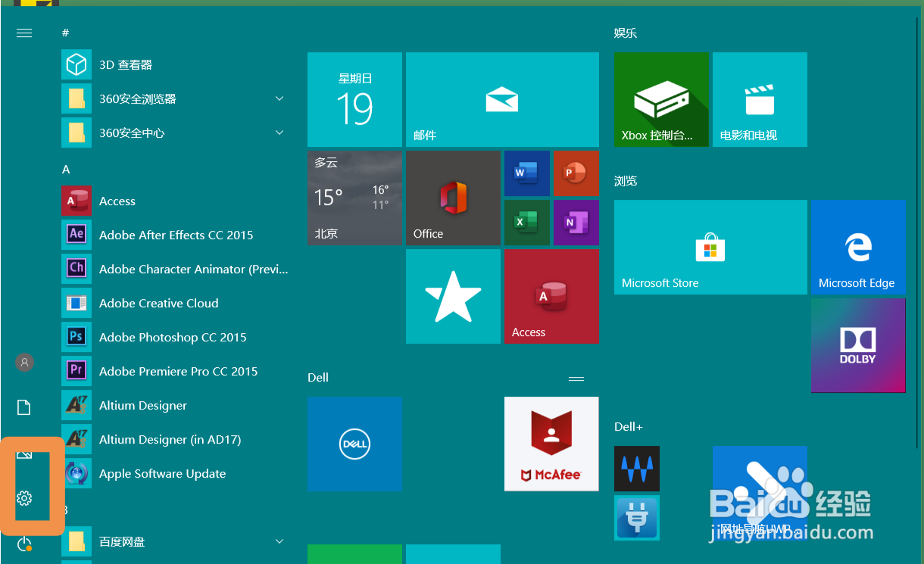Open the Microsoft Store tile

pos(710,248)
